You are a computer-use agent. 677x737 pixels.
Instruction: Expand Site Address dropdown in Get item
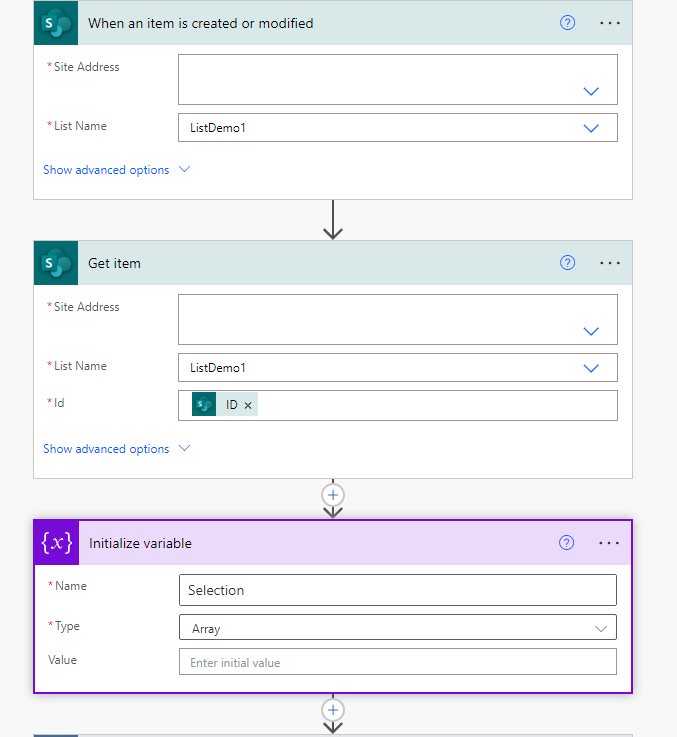[591, 331]
